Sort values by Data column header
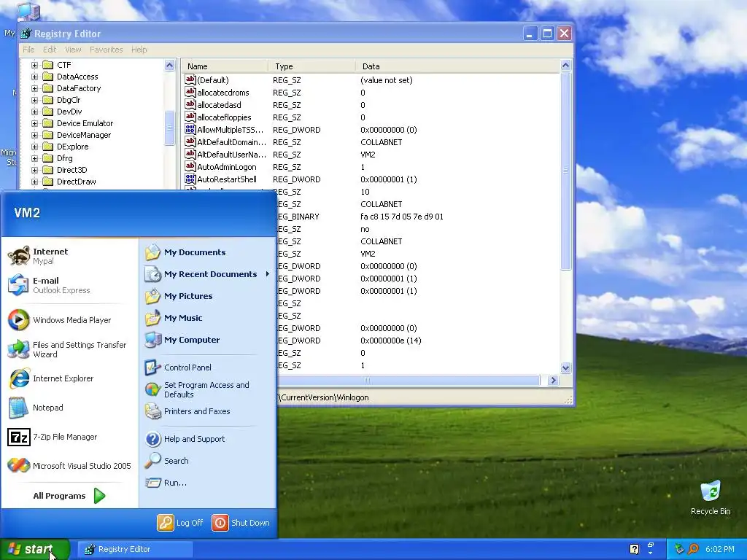747x560 pixels. [457, 66]
